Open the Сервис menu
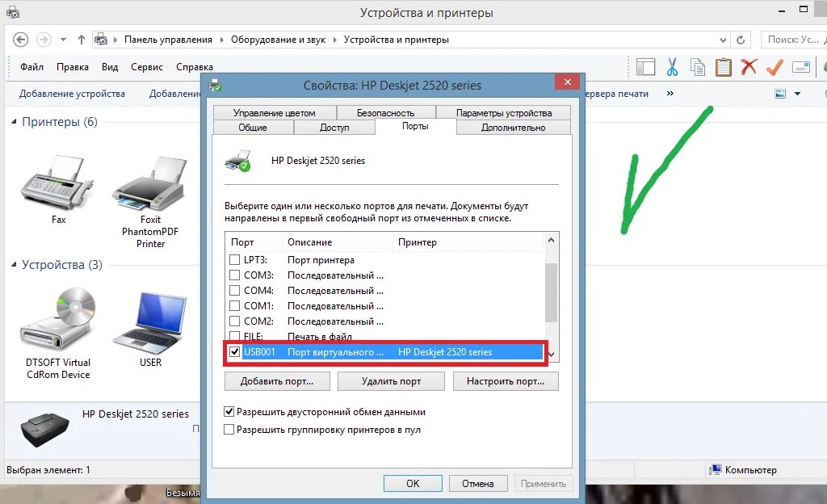 [147, 67]
